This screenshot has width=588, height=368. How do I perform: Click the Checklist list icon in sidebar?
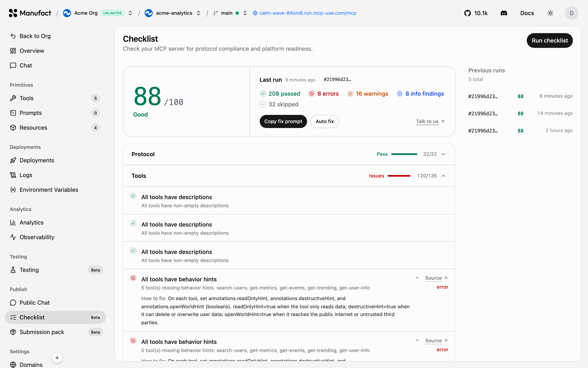13,317
